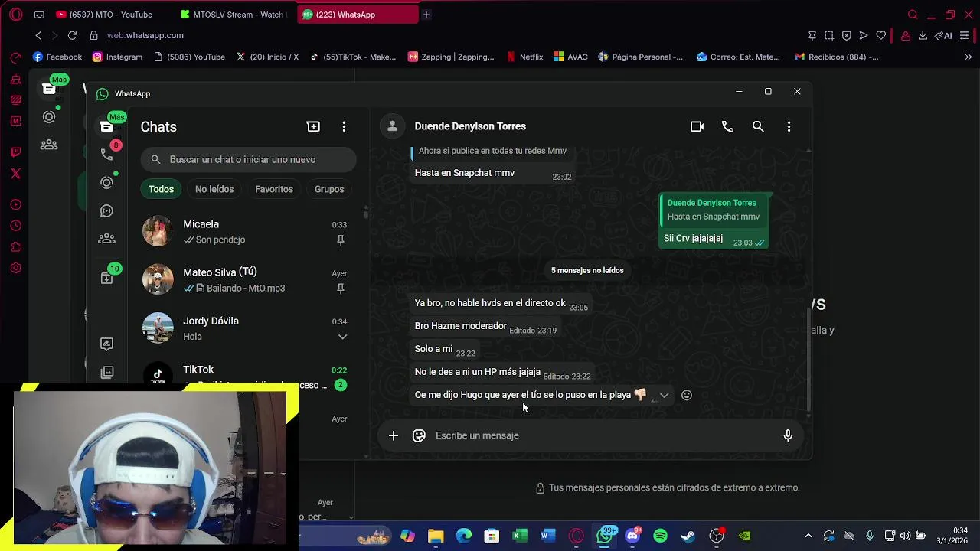The width and height of the screenshot is (980, 551).
Task: Open the chat header three-dot menu
Action: (x=789, y=126)
